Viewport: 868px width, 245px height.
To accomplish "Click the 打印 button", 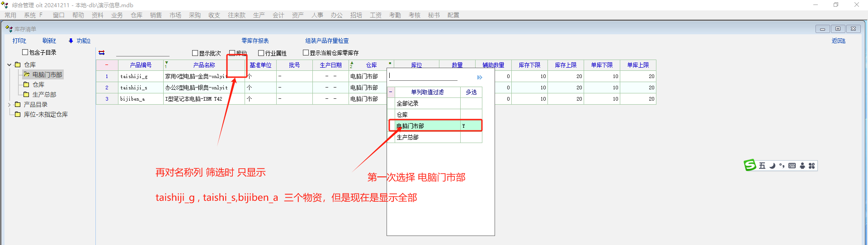I will click(x=19, y=41).
